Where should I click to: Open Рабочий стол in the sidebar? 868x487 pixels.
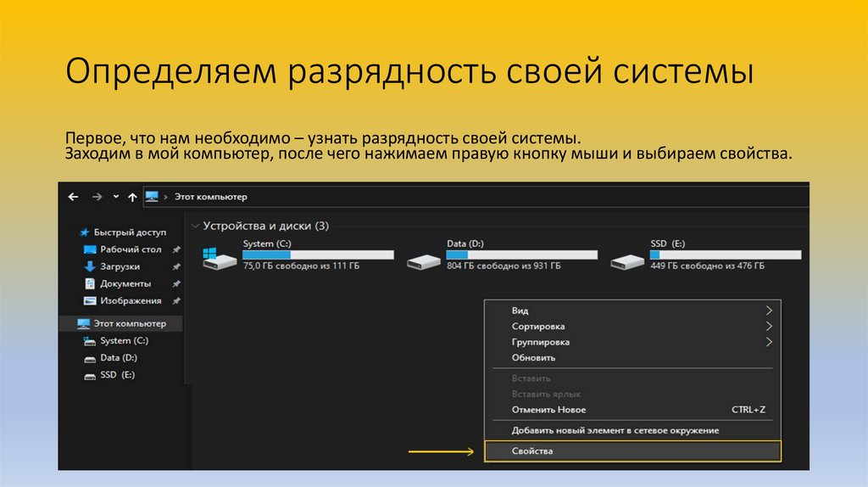131,249
